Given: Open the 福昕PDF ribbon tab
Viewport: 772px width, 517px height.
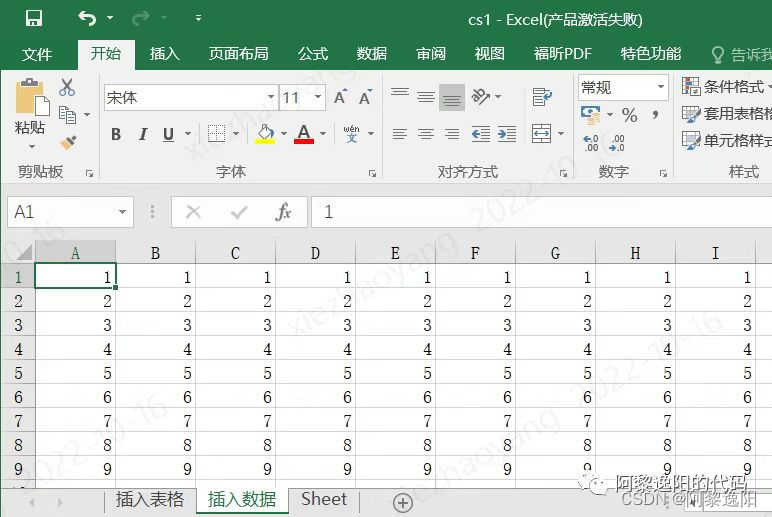Looking at the screenshot, I should click(562, 54).
